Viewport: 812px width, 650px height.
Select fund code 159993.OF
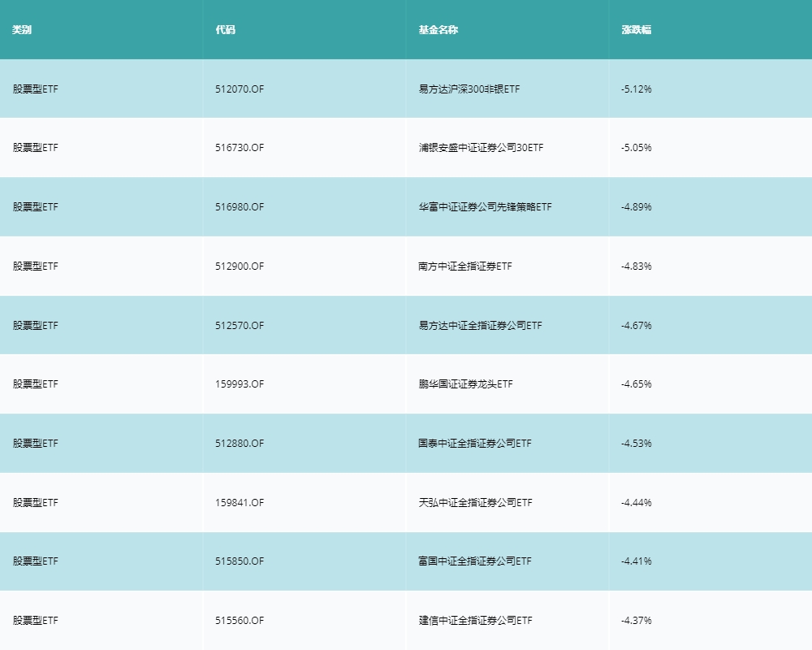click(x=240, y=384)
